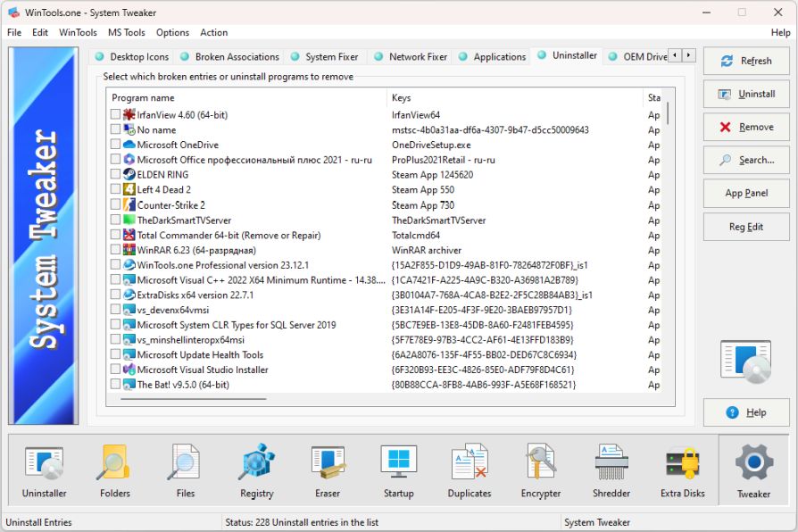Switch to the Applications tab
Screen dimensions: 798x532
[x=492, y=56]
